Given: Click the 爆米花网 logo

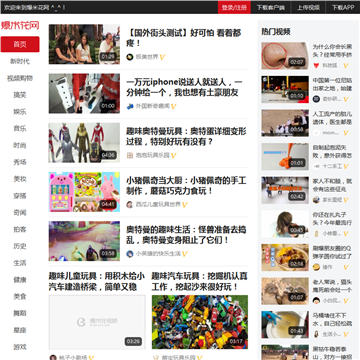Looking at the screenshot, I should click(x=20, y=25).
